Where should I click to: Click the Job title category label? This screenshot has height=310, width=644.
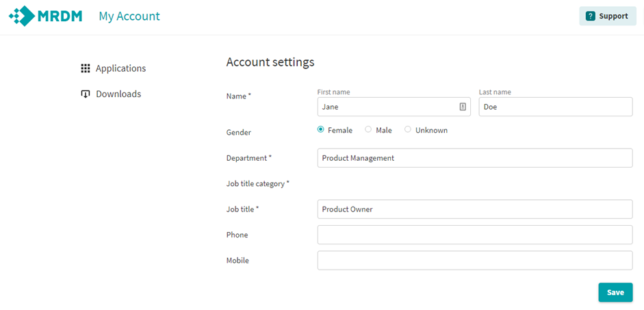258,183
